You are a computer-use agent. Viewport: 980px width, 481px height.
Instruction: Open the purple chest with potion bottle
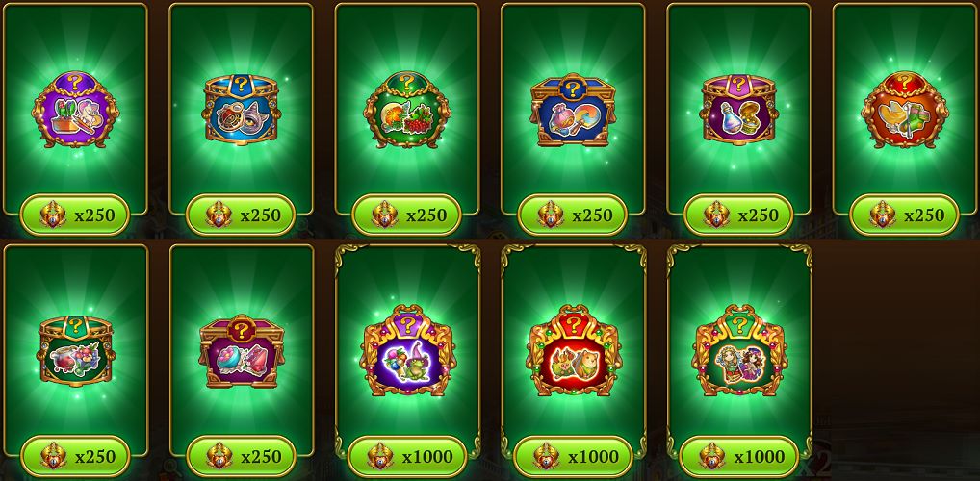(738, 110)
